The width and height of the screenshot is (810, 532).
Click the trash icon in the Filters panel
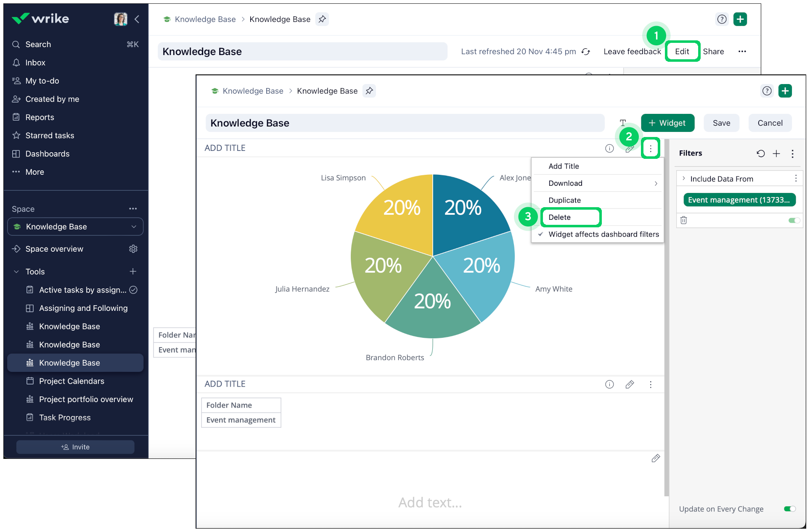[683, 220]
